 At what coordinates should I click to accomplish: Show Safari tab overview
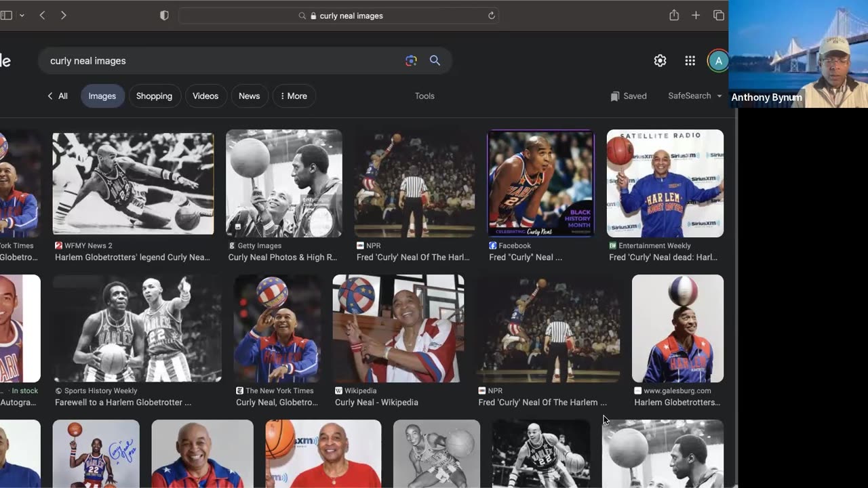click(x=718, y=16)
